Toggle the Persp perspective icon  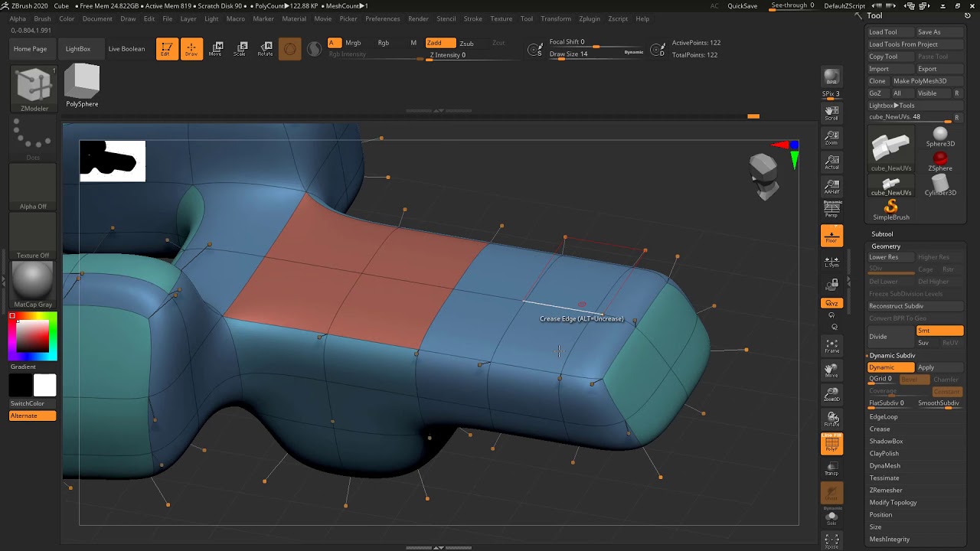[831, 210]
